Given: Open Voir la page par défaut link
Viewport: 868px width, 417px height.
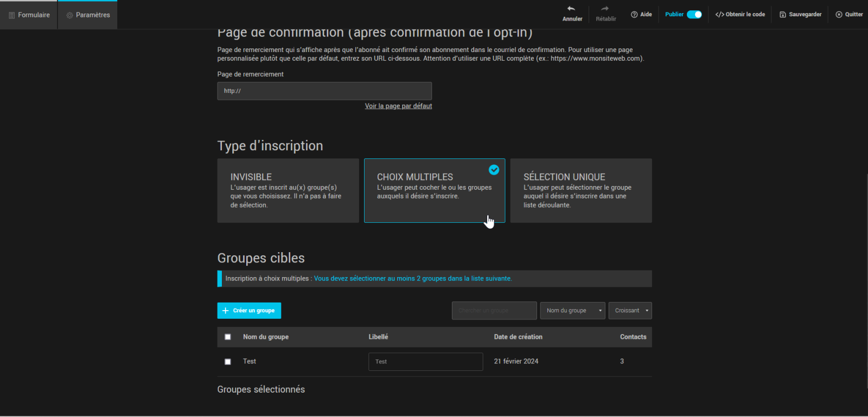Looking at the screenshot, I should click(x=398, y=106).
